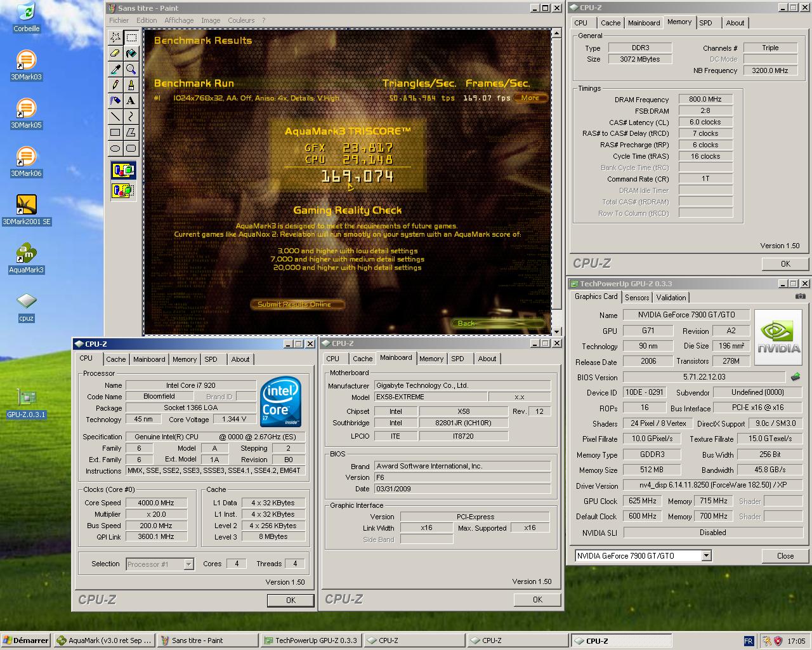
Task: Choose the Curve tool in Paint
Action: (x=131, y=116)
